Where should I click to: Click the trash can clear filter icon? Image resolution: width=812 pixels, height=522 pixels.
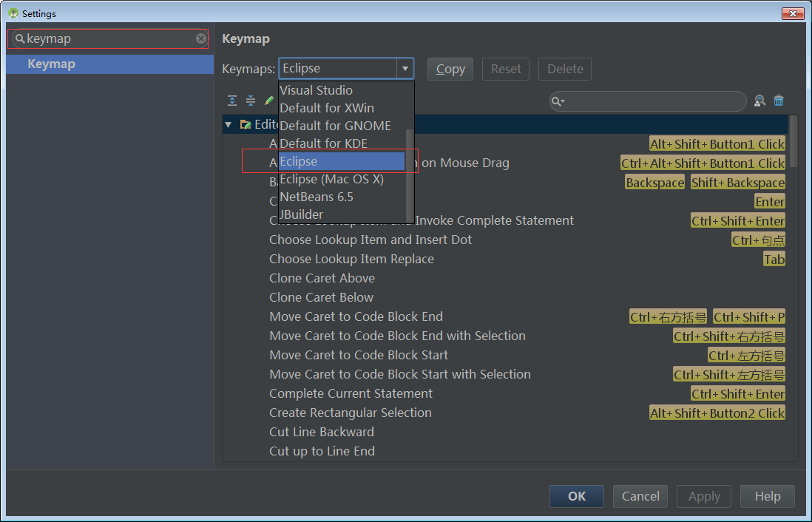click(778, 101)
